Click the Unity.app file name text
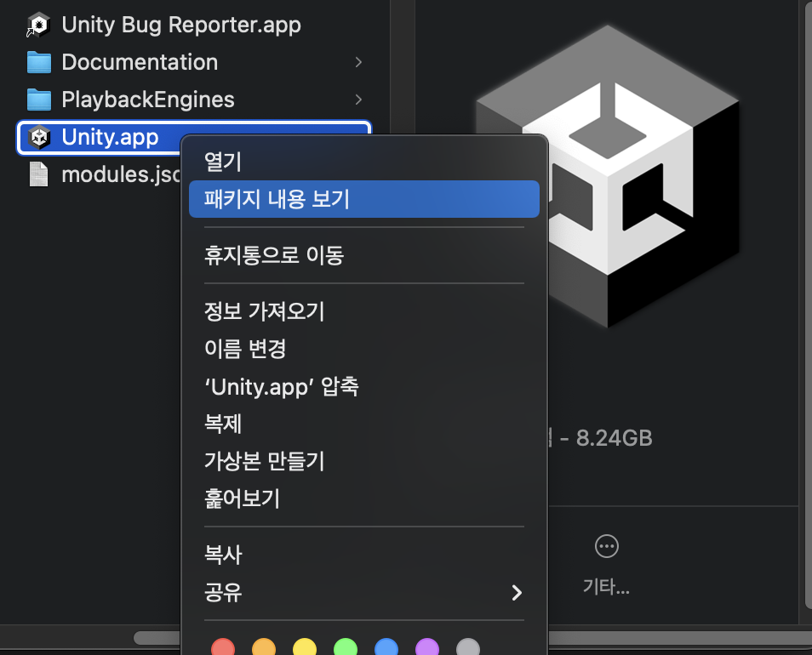The image size is (812, 655). [111, 137]
